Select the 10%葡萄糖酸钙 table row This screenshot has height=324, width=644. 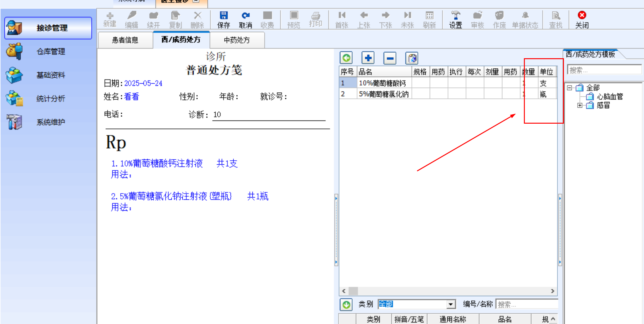tap(448, 83)
